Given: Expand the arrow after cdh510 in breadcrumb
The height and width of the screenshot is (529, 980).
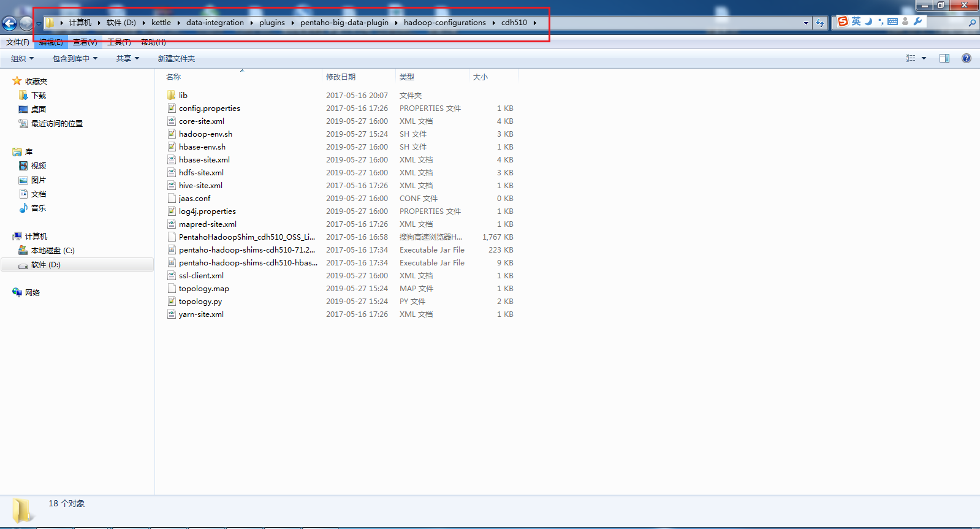Looking at the screenshot, I should 535,23.
